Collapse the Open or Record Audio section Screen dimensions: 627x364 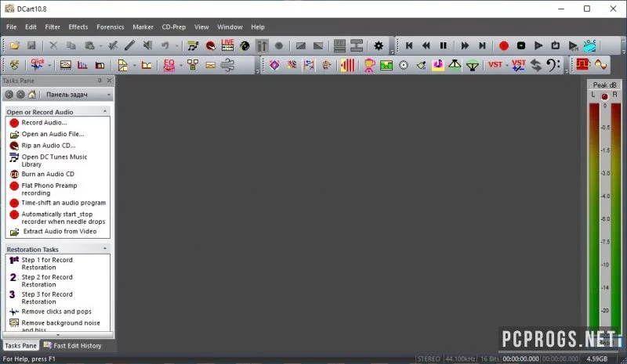(x=105, y=111)
